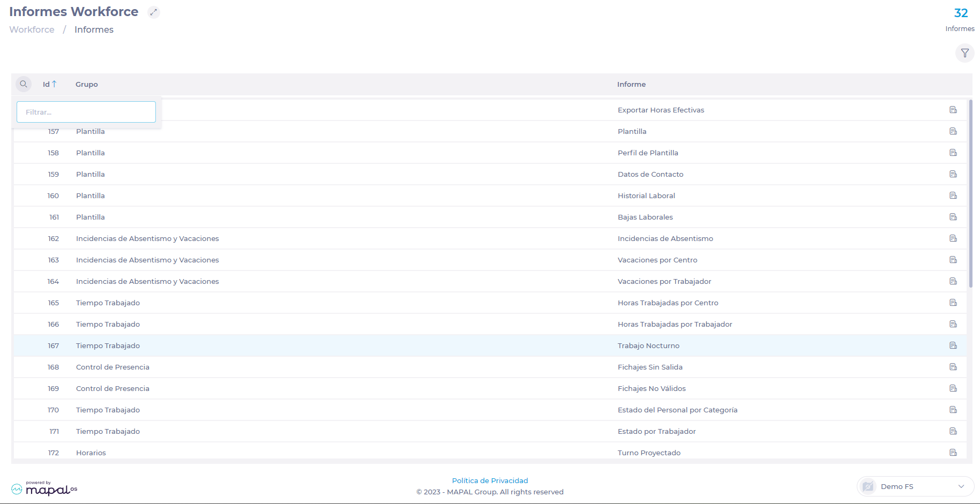Click Turno Proyectado report name
The width and height of the screenshot is (980, 504).
(x=649, y=453)
